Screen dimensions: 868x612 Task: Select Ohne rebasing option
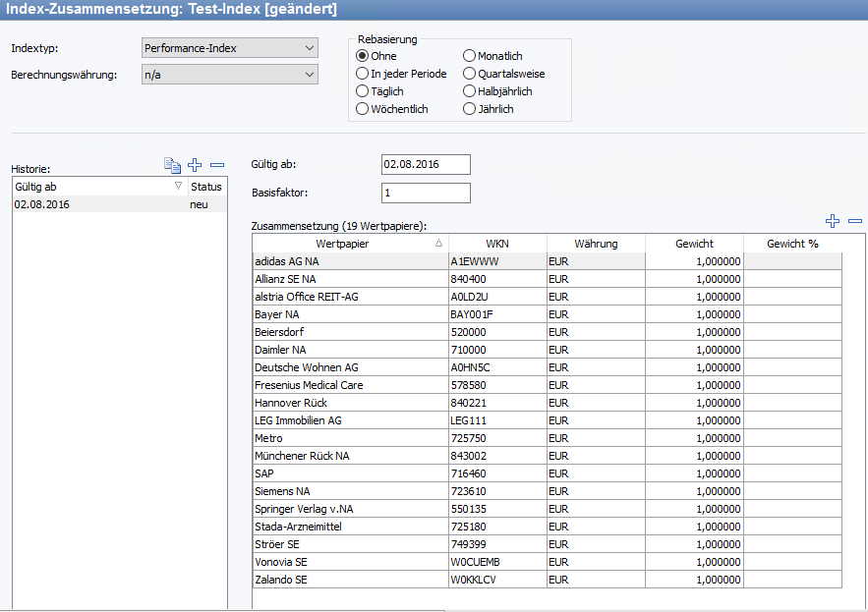point(363,56)
